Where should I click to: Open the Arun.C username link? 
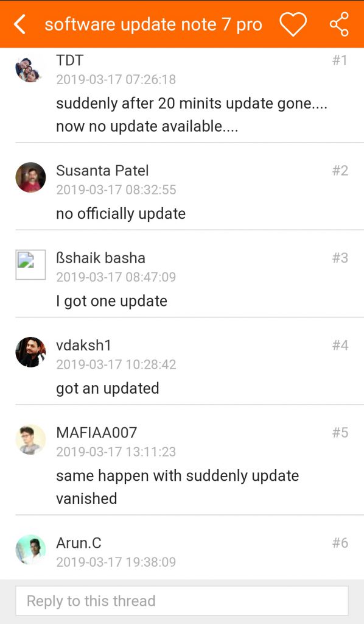79,543
